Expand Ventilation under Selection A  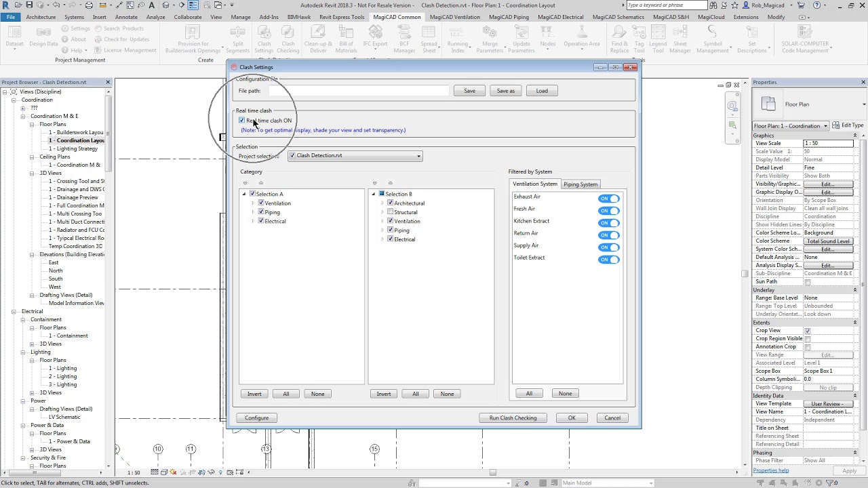pos(253,203)
